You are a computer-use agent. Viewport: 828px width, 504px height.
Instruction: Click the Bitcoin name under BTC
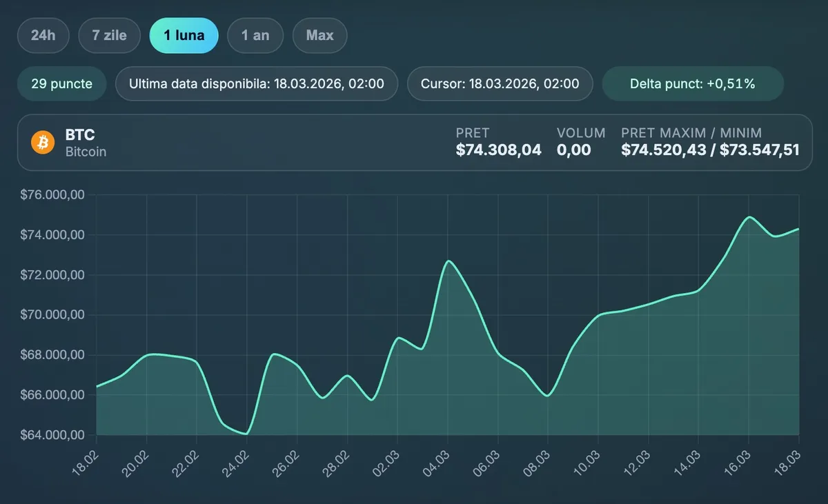[86, 152]
